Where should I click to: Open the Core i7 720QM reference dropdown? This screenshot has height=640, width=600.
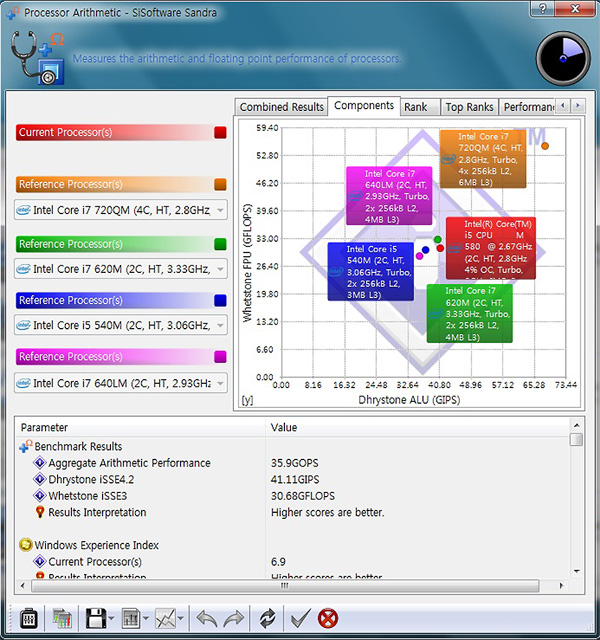(121, 210)
